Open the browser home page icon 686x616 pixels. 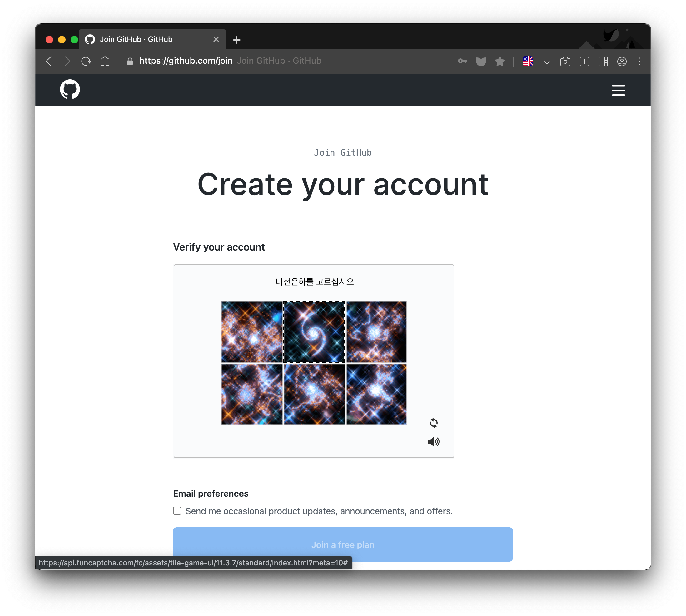point(105,61)
